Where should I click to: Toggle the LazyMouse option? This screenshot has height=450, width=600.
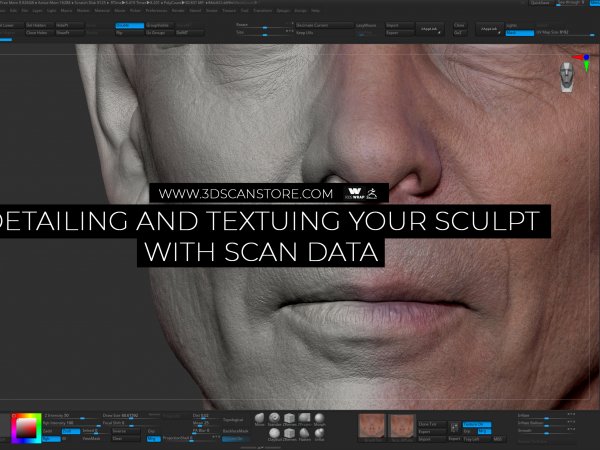[366, 25]
